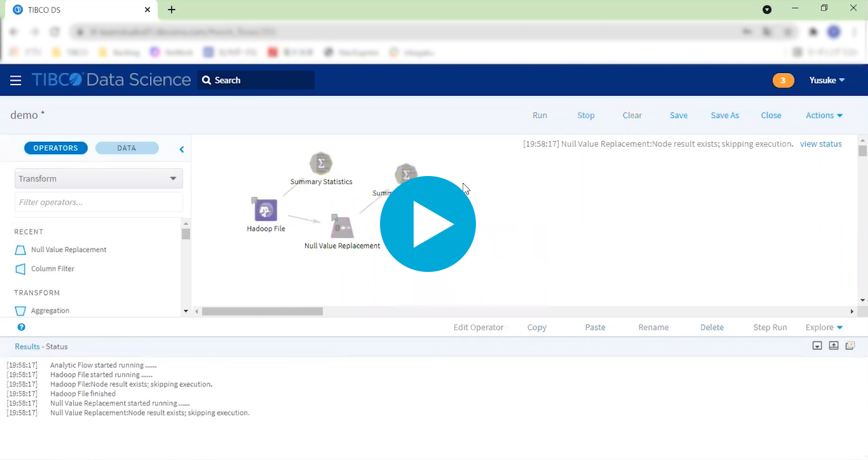Open the view status link
This screenshot has height=460, width=868.
(821, 144)
